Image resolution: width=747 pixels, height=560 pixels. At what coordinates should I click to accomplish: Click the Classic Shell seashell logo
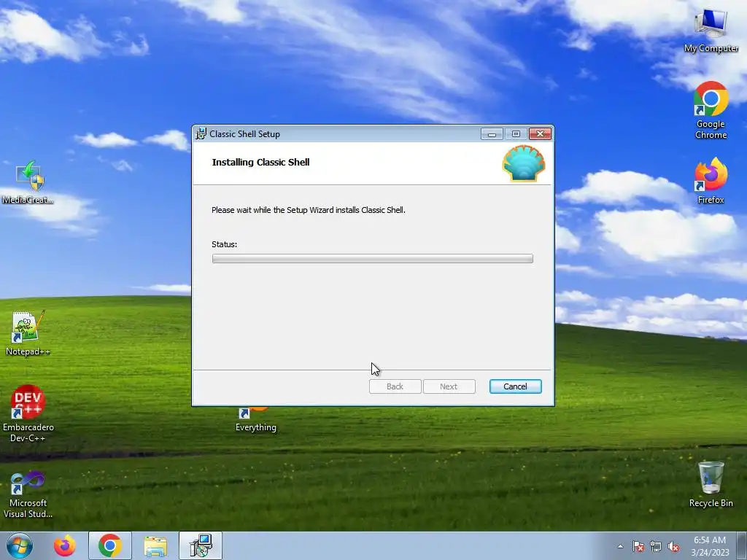tap(524, 163)
